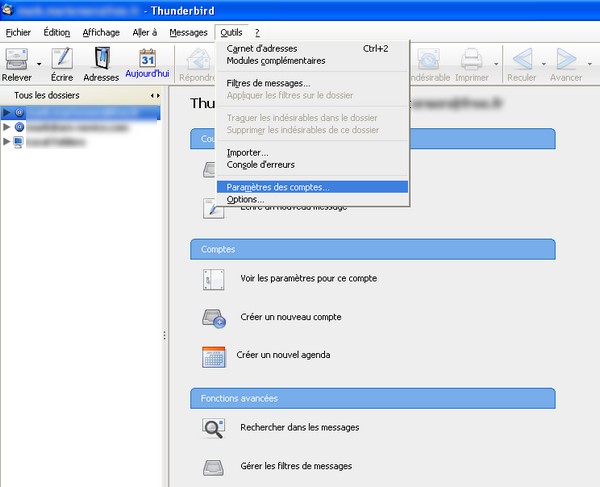Viewport: 600px width, 487px height.
Task: Open the Fichier menu
Action: click(18, 33)
